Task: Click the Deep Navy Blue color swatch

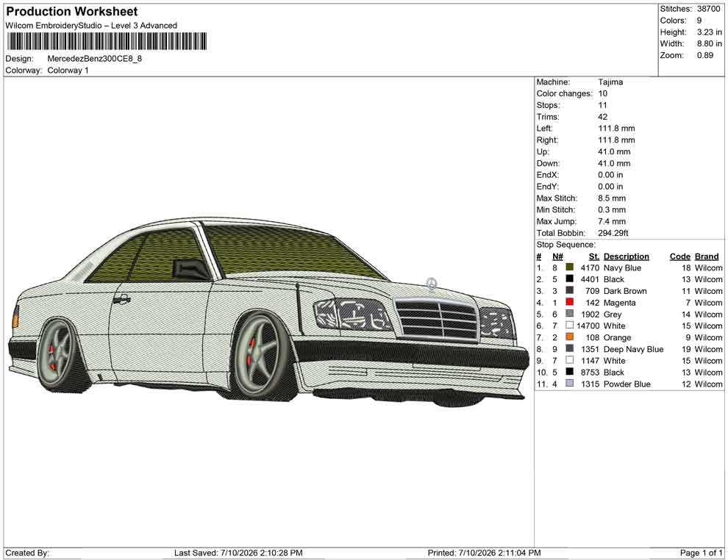Action: pos(569,348)
